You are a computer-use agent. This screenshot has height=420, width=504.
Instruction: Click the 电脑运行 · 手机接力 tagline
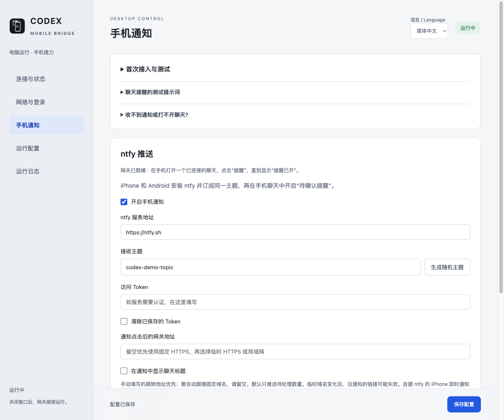[31, 52]
